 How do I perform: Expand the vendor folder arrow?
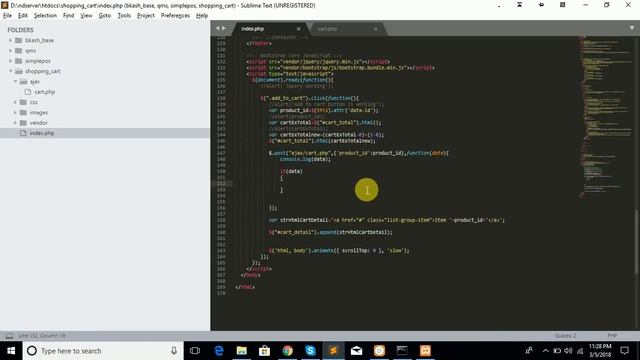[x=16, y=122]
